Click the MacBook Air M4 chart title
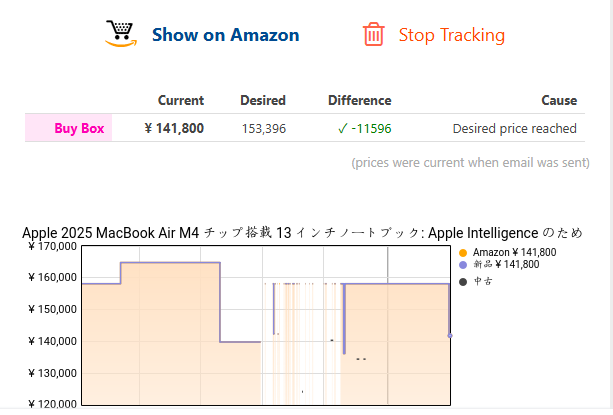This screenshot has width=613, height=415. point(302,233)
